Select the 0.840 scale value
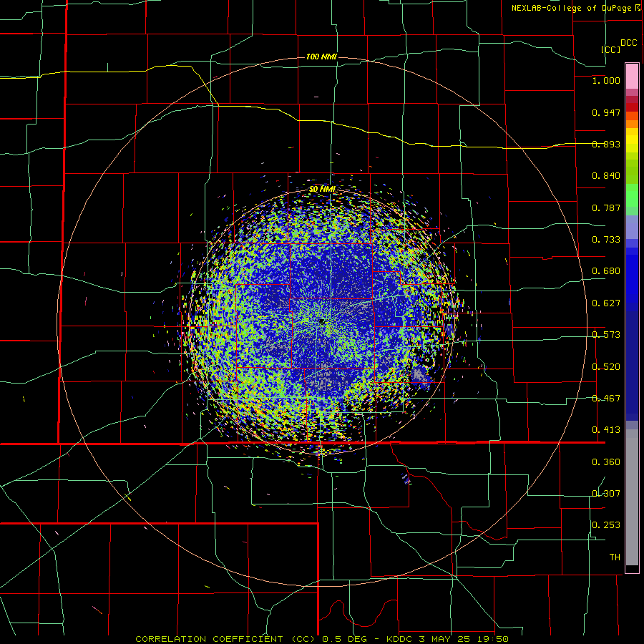Image resolution: width=644 pixels, height=644 pixels. [x=606, y=176]
